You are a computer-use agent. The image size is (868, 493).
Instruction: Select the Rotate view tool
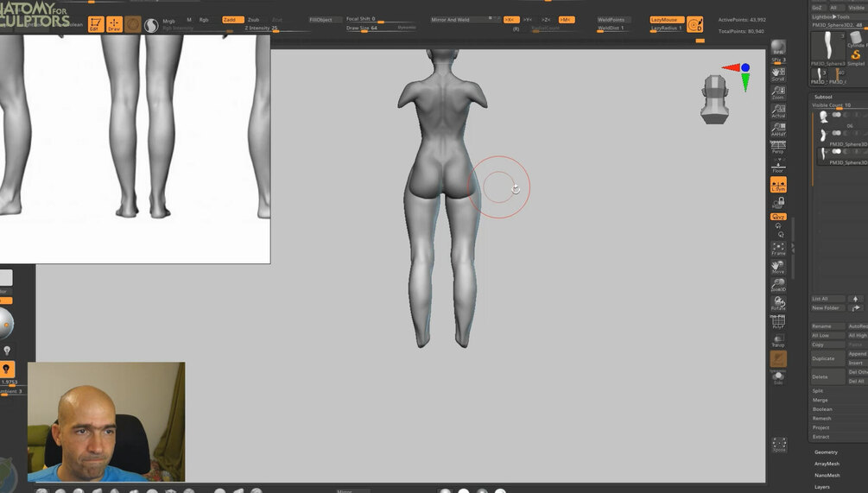tap(778, 303)
